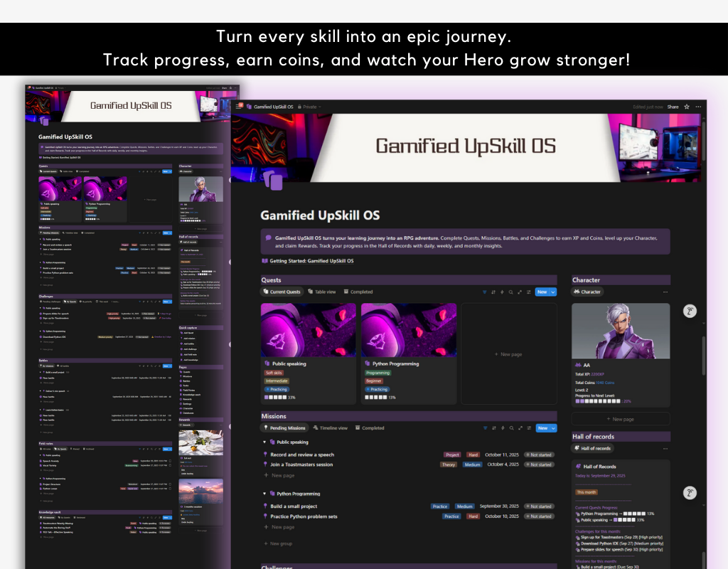The image size is (728, 569).
Task: Click the search icon in the Missions toolbar
Action: 512,428
